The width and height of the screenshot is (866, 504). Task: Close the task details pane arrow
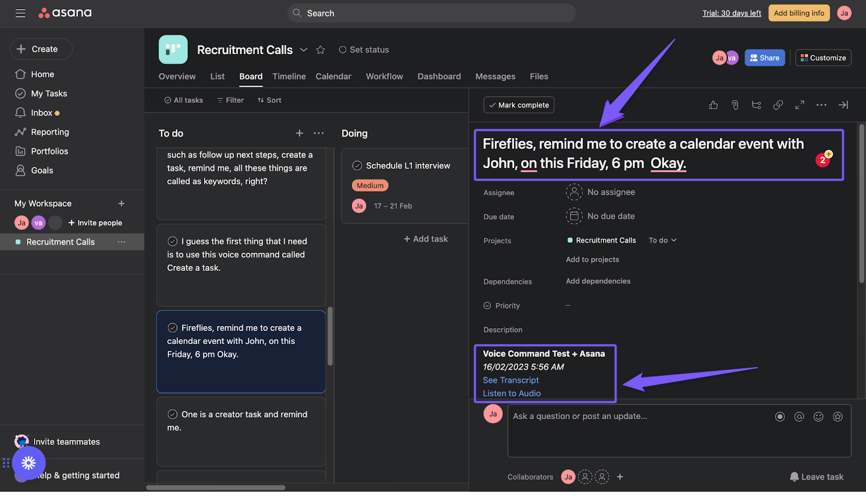(843, 105)
